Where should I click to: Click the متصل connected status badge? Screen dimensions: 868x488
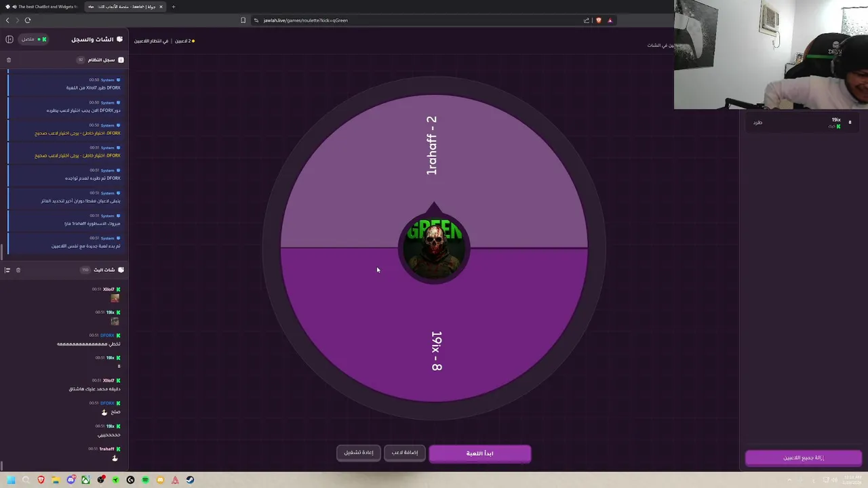tap(33, 39)
